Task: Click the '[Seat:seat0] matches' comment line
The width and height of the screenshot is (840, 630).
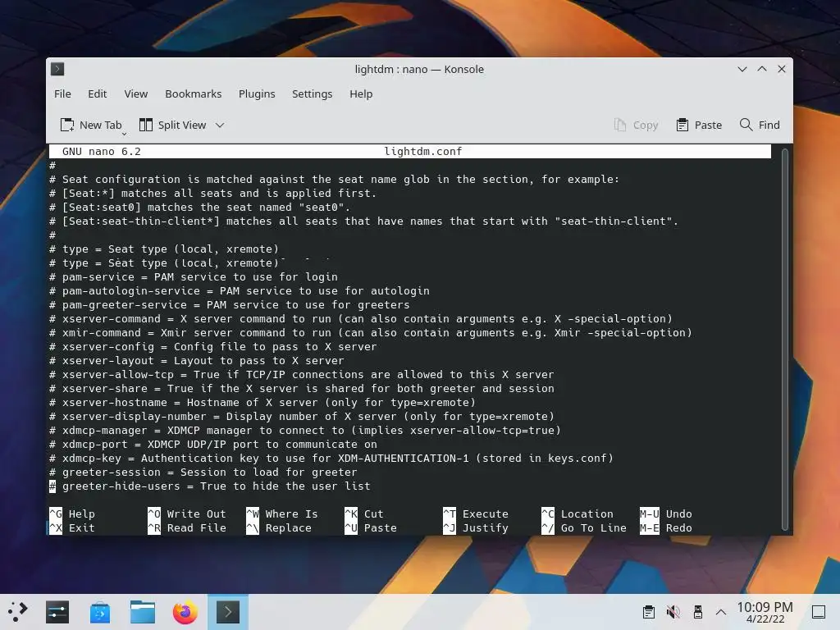Action: [x=200, y=208]
